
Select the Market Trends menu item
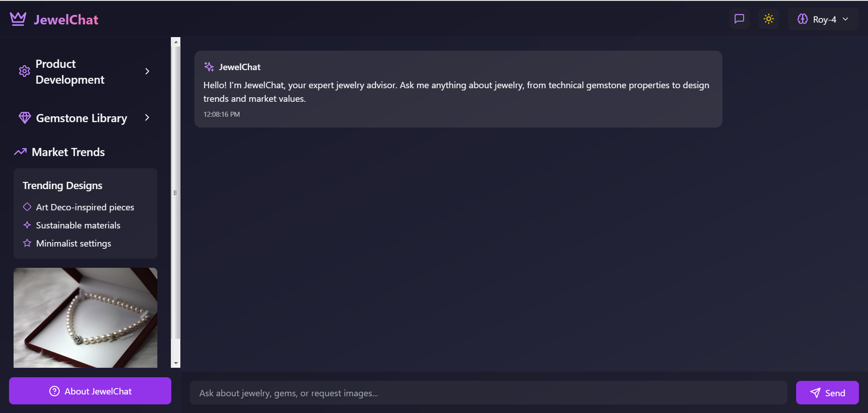click(68, 152)
